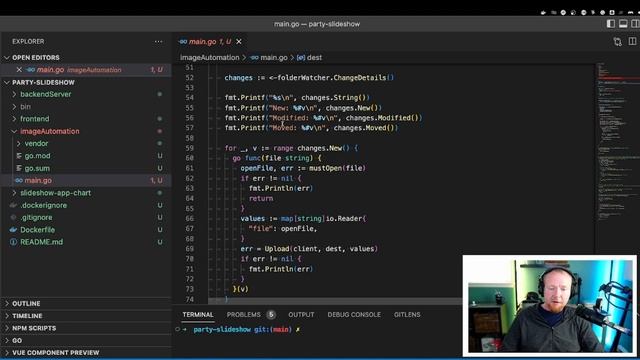Click line 66 values map declaration
This screenshot has height=360, width=640.
pyautogui.click(x=303, y=218)
